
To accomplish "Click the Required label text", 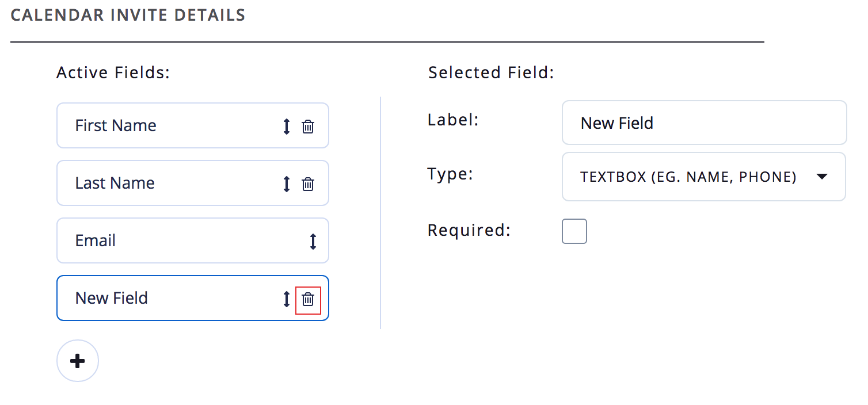I will pos(469,230).
